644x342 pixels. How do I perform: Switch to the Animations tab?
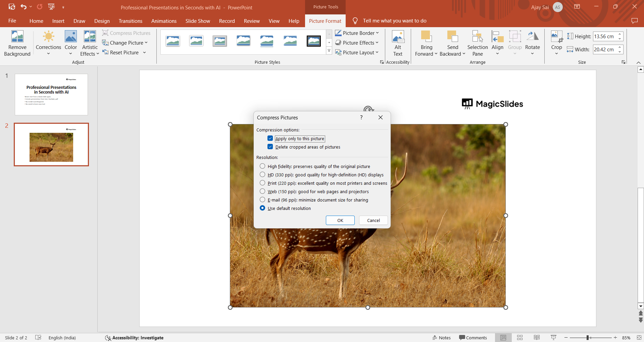coord(164,21)
